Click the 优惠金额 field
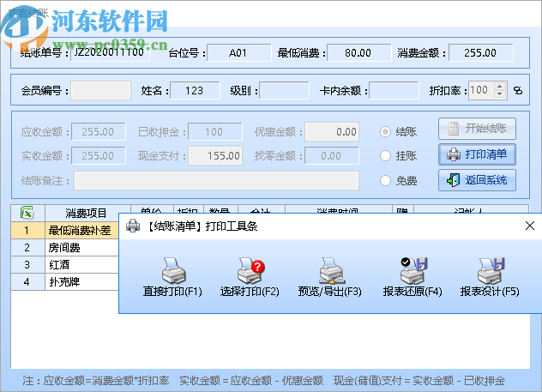This screenshot has width=542, height=392. pos(332,132)
